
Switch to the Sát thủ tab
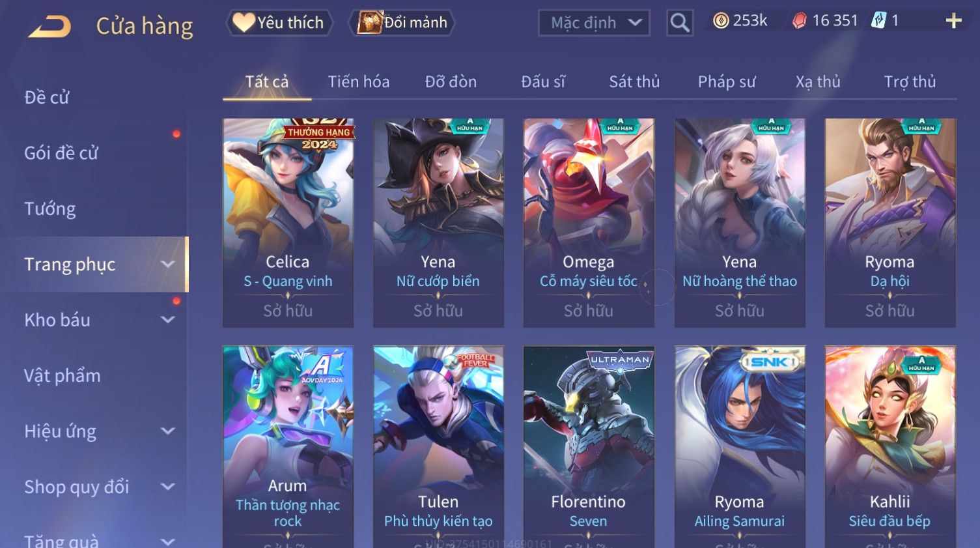[x=634, y=81]
